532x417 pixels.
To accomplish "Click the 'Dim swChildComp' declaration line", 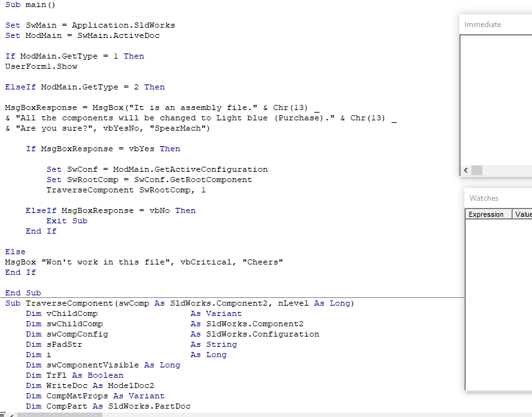I will click(165, 324).
